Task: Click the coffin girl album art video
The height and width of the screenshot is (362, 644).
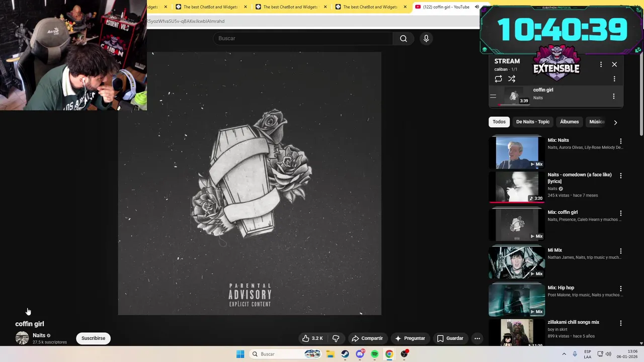Action: pyautogui.click(x=250, y=184)
